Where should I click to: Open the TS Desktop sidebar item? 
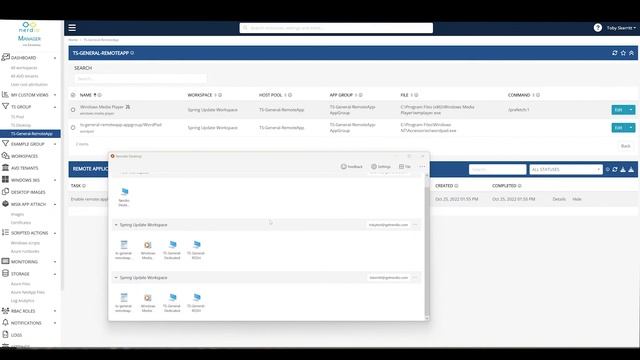[x=21, y=125]
